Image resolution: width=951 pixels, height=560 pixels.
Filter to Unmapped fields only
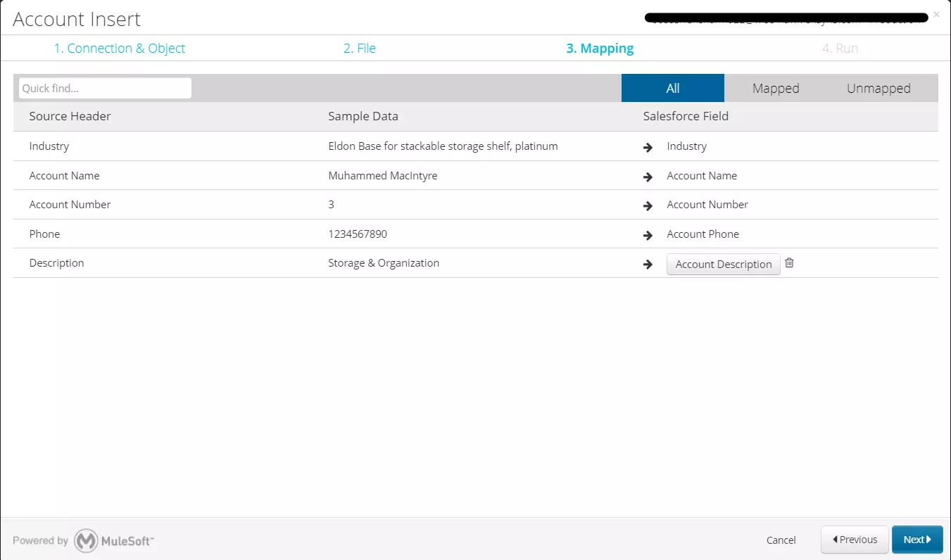[x=878, y=88]
